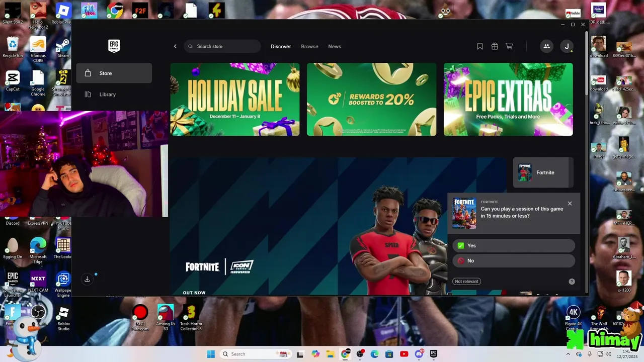
Task: Open the rewards gift icon
Action: pyautogui.click(x=495, y=46)
